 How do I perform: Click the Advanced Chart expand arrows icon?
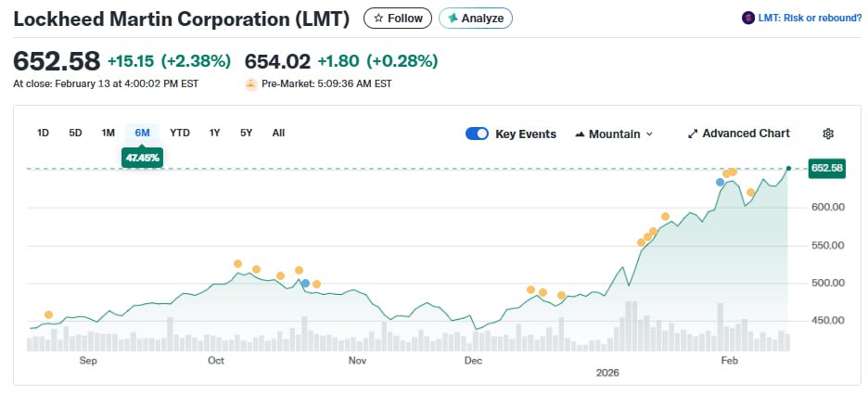tap(692, 134)
